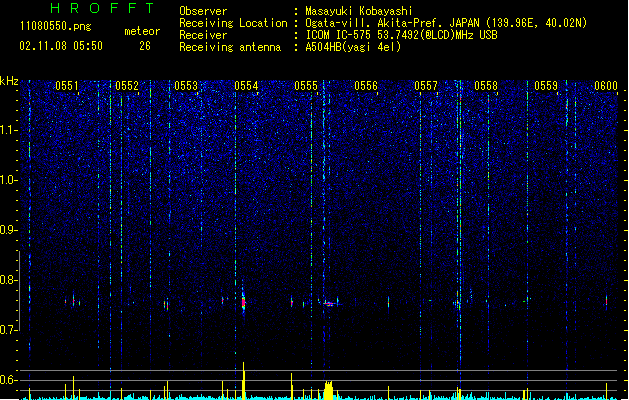Click the 0558 time marker
This screenshot has width=629, height=400.
486,86
